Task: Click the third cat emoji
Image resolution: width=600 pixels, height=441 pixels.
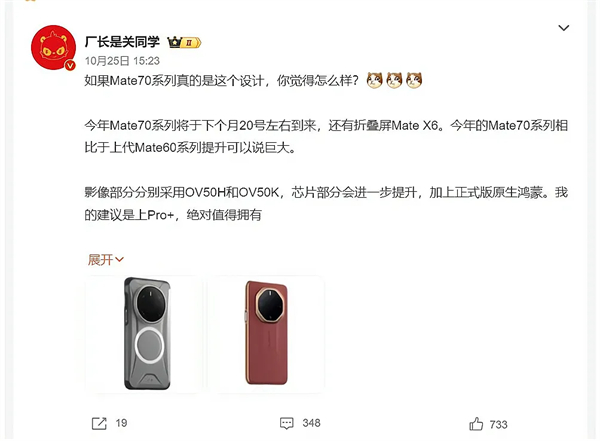Action: pos(414,80)
